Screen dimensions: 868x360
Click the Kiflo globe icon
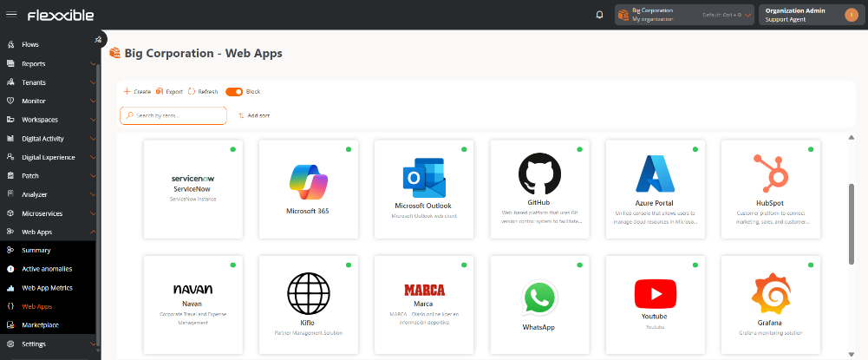pos(309,294)
